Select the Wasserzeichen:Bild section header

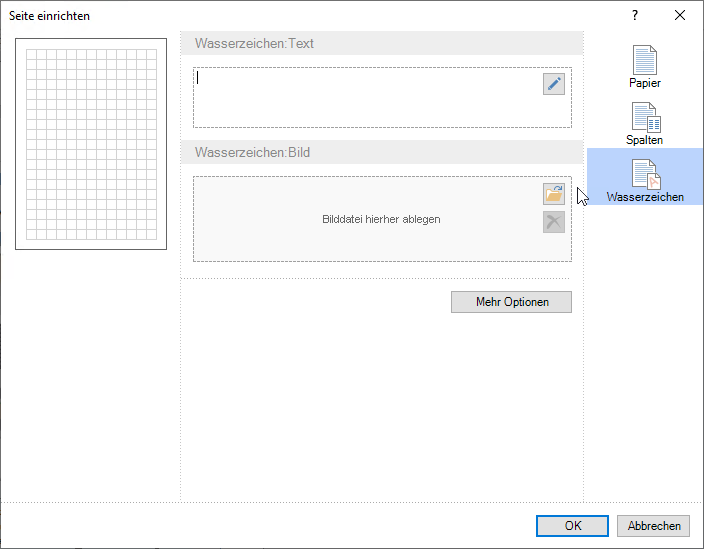[x=253, y=153]
